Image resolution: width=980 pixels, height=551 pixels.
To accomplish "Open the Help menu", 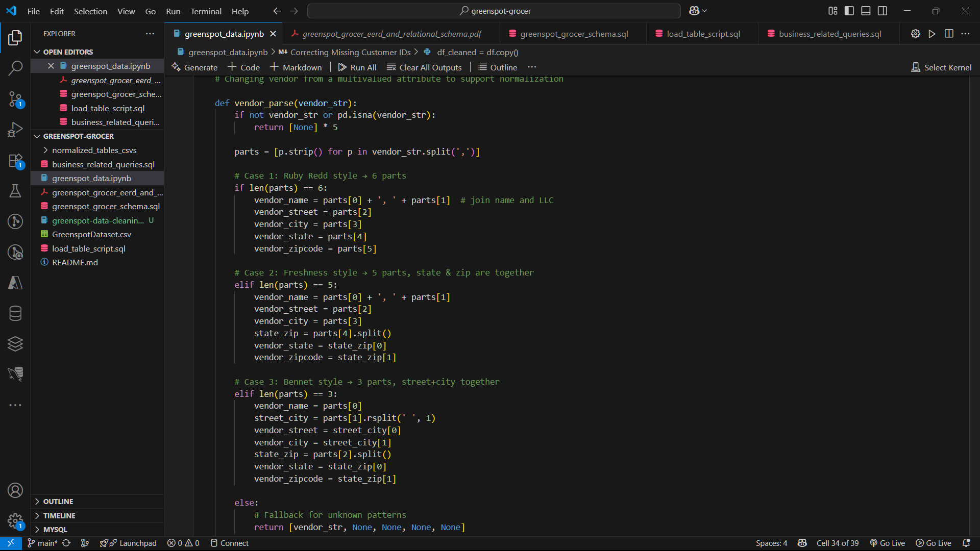I will (x=240, y=11).
